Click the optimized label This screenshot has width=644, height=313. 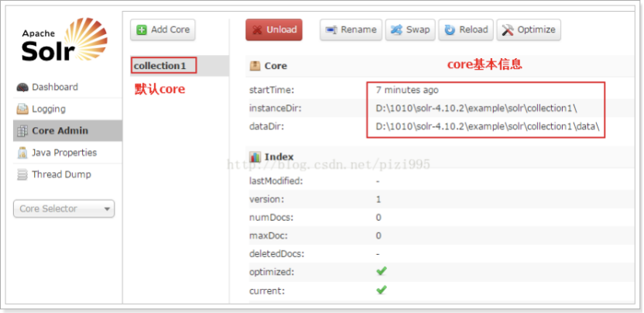pyautogui.click(x=272, y=272)
